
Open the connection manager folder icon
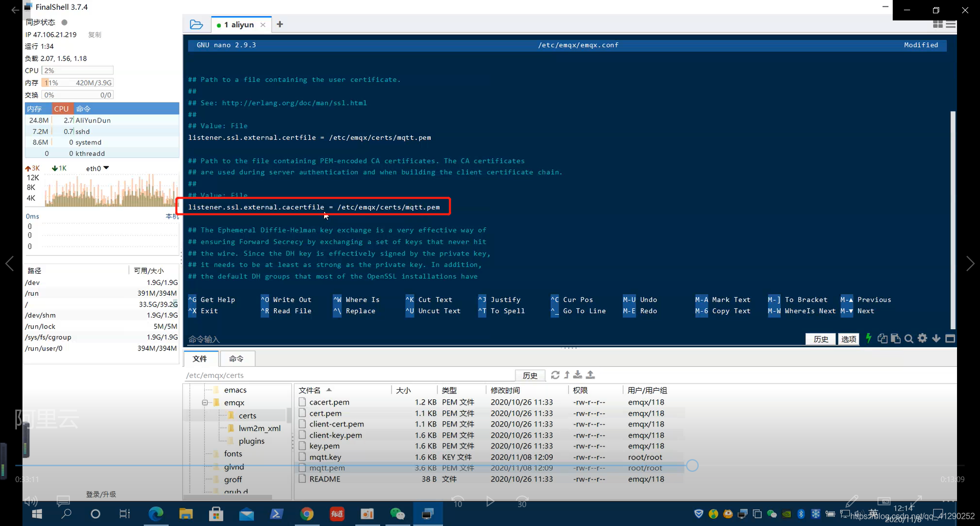pyautogui.click(x=196, y=25)
